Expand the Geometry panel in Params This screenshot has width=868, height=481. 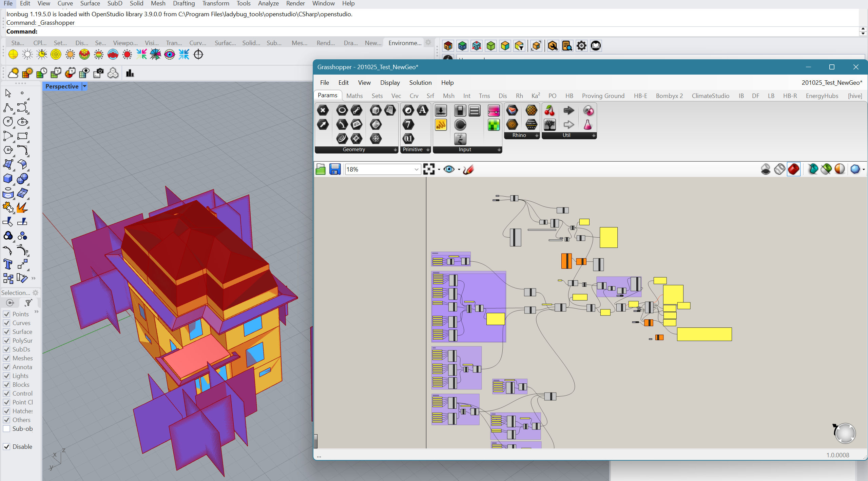point(395,150)
